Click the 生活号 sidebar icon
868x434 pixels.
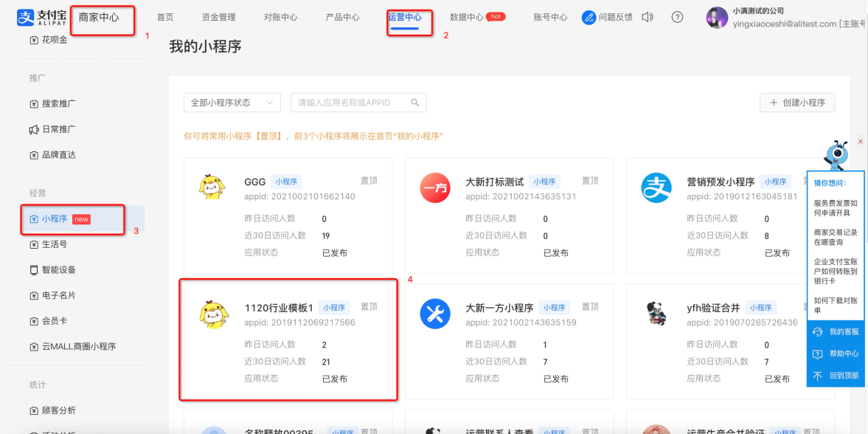pos(34,244)
